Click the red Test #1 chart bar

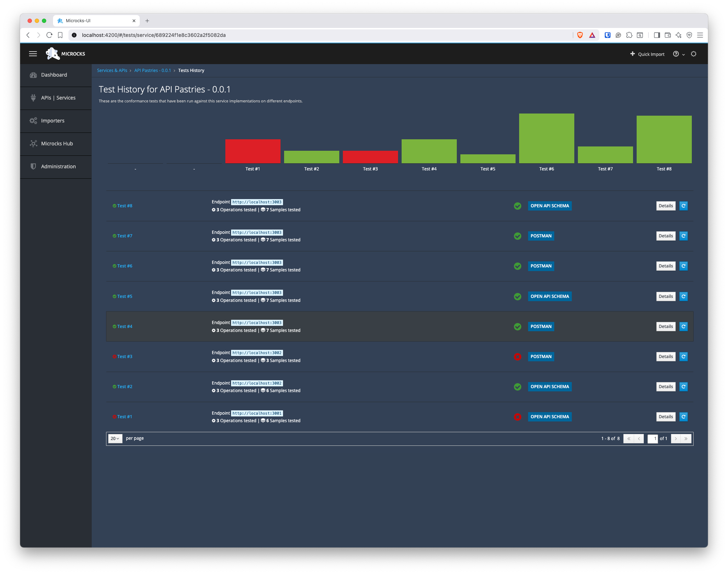[x=253, y=151]
